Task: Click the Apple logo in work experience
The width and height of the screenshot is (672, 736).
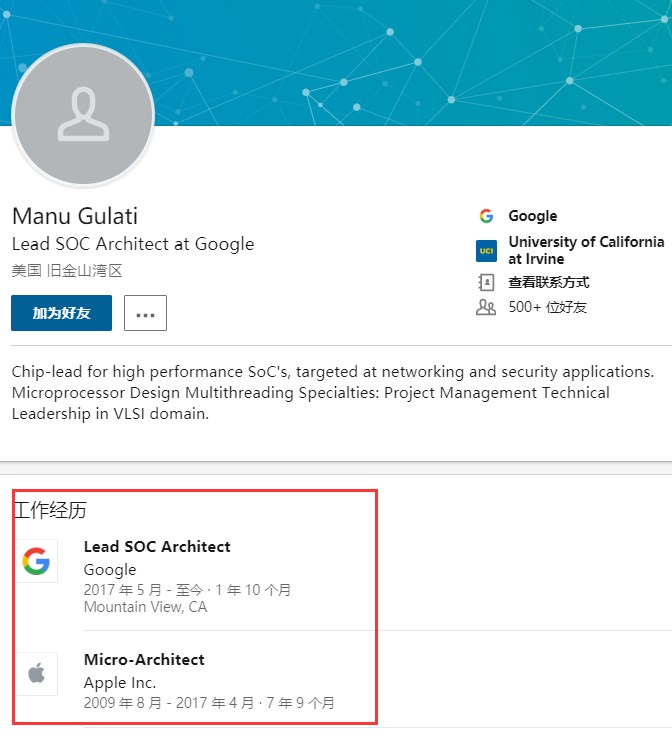Action: pos(36,674)
